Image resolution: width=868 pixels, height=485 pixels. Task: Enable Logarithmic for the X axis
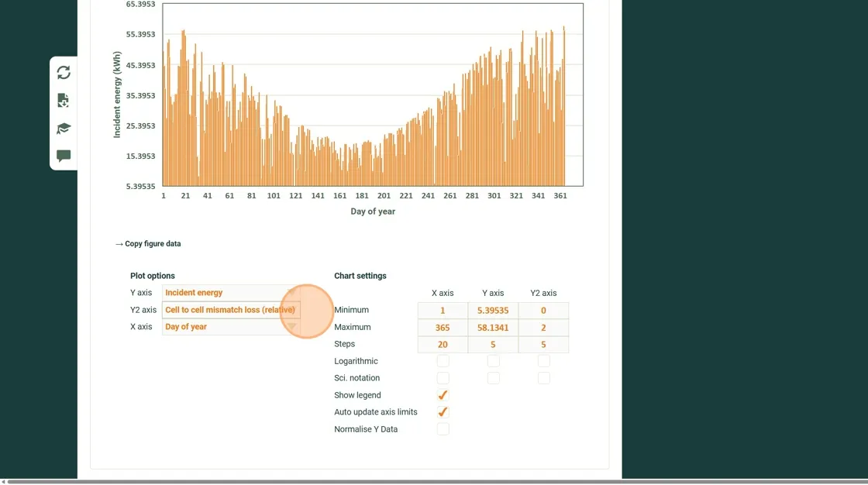[x=443, y=361]
